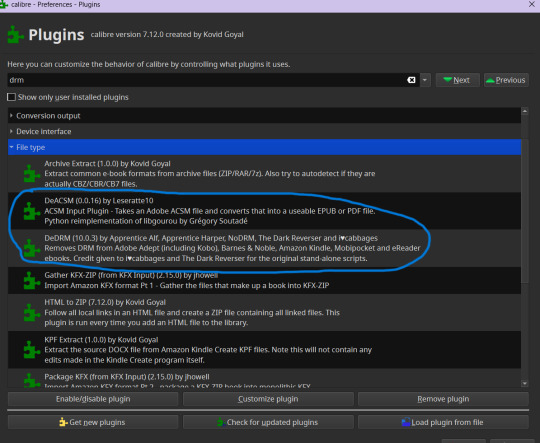Click the yellow Get new plugins icon
The image size is (540, 443).
pos(63,422)
